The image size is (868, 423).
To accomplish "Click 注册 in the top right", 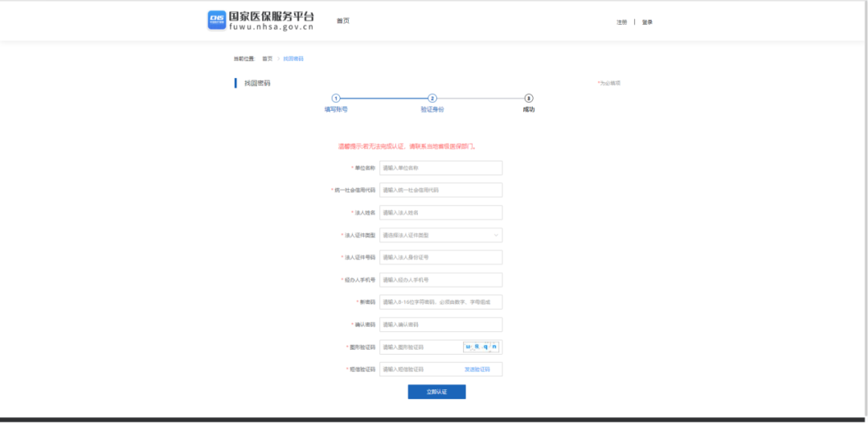I will point(621,22).
